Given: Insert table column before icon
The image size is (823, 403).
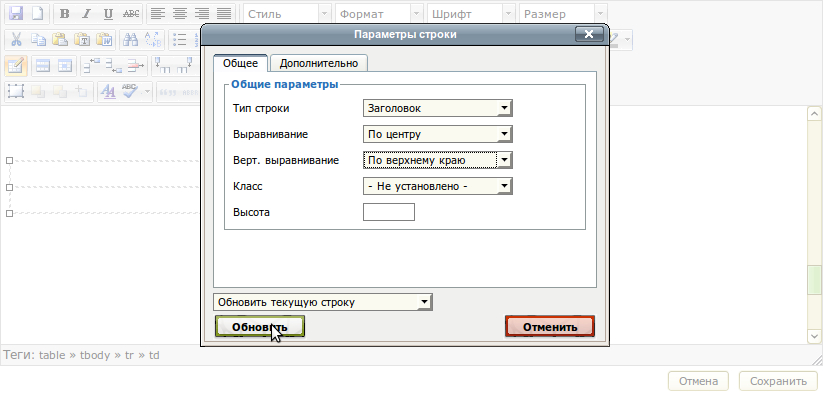Looking at the screenshot, I should click(163, 66).
